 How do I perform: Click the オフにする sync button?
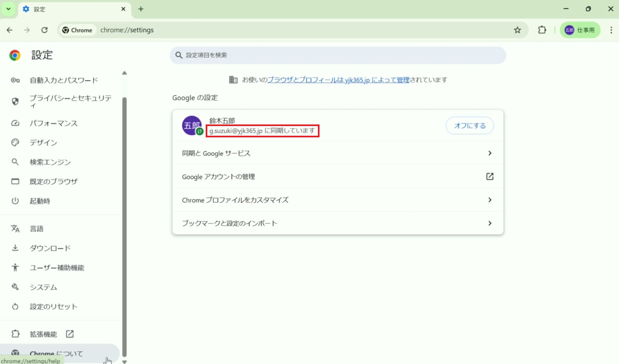point(469,125)
